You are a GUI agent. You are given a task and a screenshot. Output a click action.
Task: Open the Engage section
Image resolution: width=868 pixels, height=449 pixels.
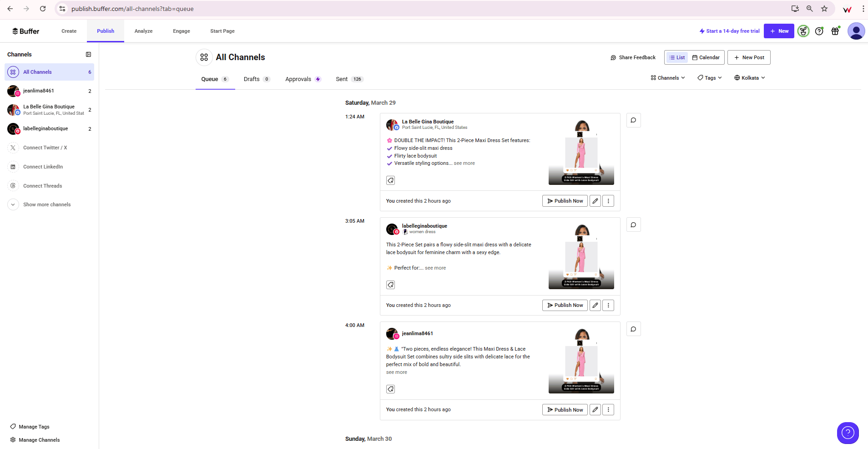pyautogui.click(x=182, y=31)
